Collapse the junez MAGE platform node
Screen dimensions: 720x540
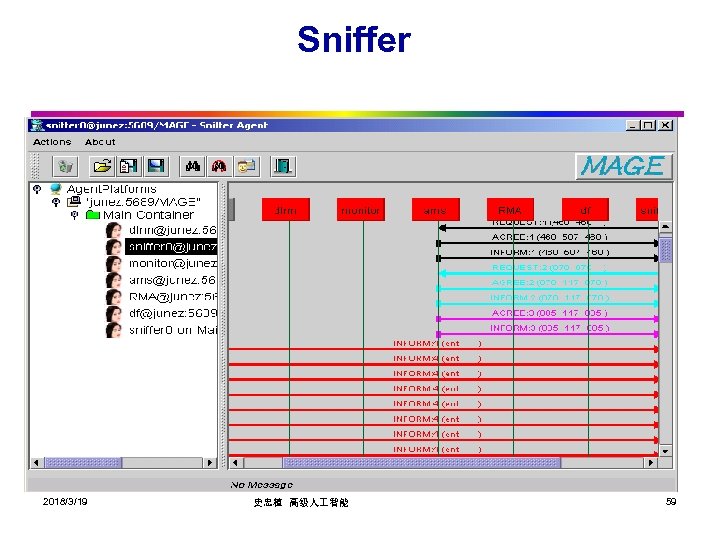[56, 202]
